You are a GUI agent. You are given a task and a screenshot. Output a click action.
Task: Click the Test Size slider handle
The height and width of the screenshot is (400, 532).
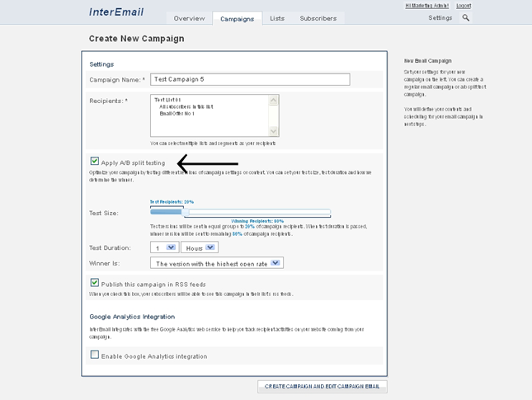click(x=186, y=213)
